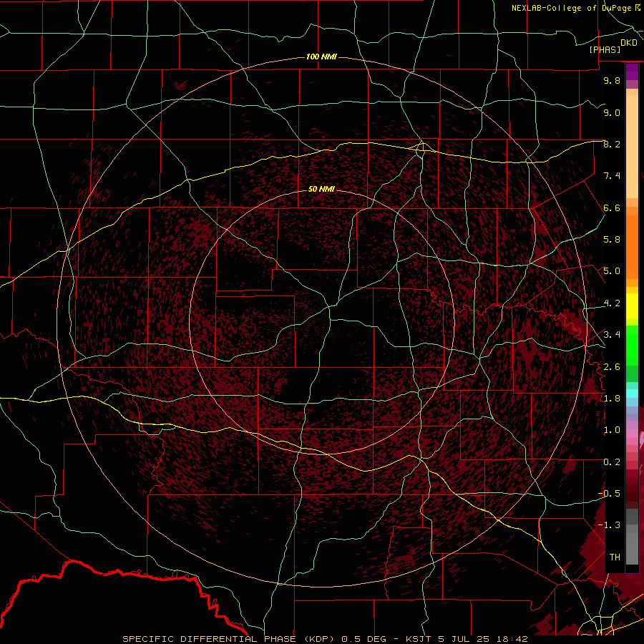This screenshot has width=644, height=644.
Task: Select the 5.8 value on the color scale
Action: [612, 240]
